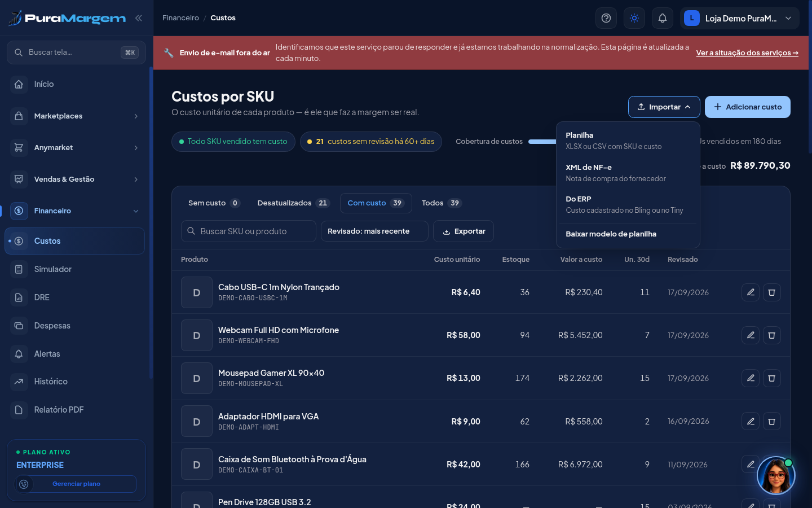
Task: Open notifications bell icon
Action: tap(663, 18)
